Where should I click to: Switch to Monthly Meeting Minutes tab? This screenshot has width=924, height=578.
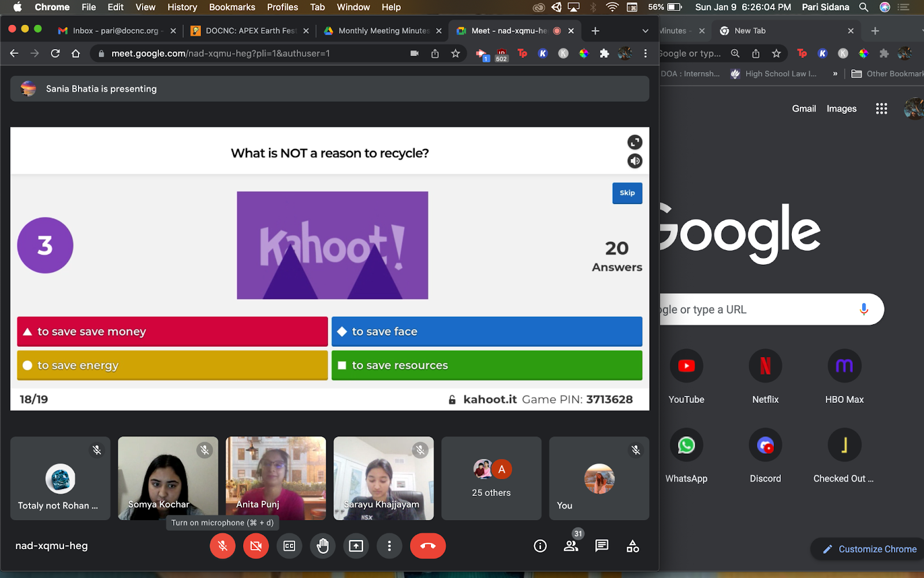coord(383,31)
